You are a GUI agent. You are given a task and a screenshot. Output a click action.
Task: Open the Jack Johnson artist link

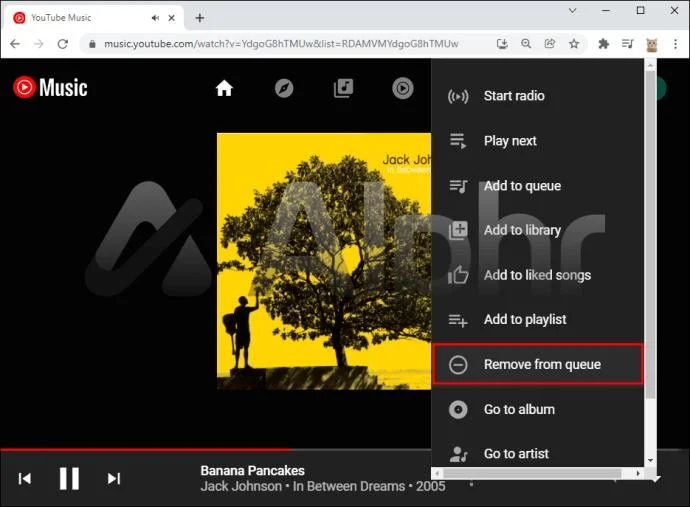click(x=241, y=486)
